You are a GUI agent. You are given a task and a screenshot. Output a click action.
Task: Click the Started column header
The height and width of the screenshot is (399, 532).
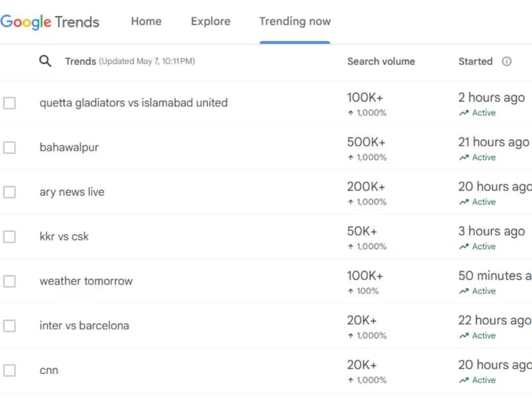(475, 62)
